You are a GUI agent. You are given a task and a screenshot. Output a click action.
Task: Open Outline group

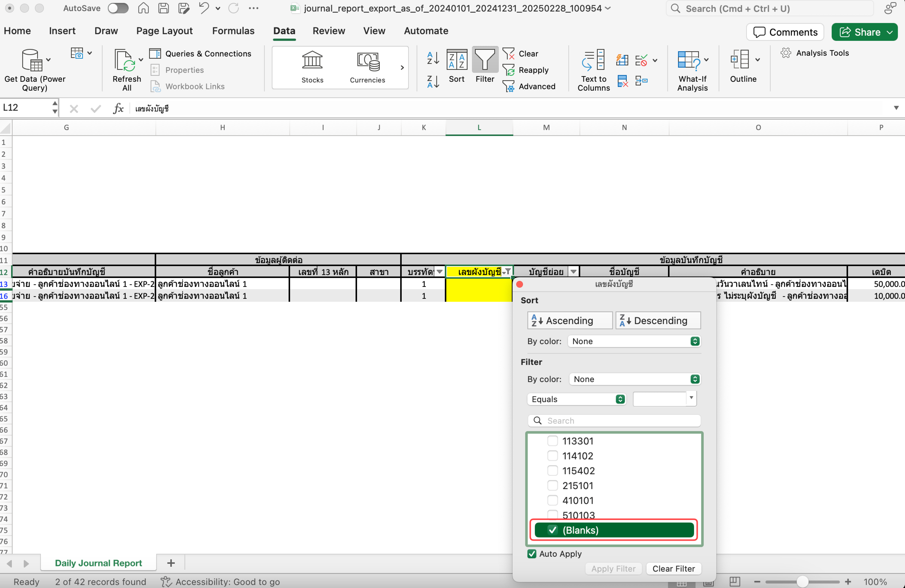click(744, 67)
